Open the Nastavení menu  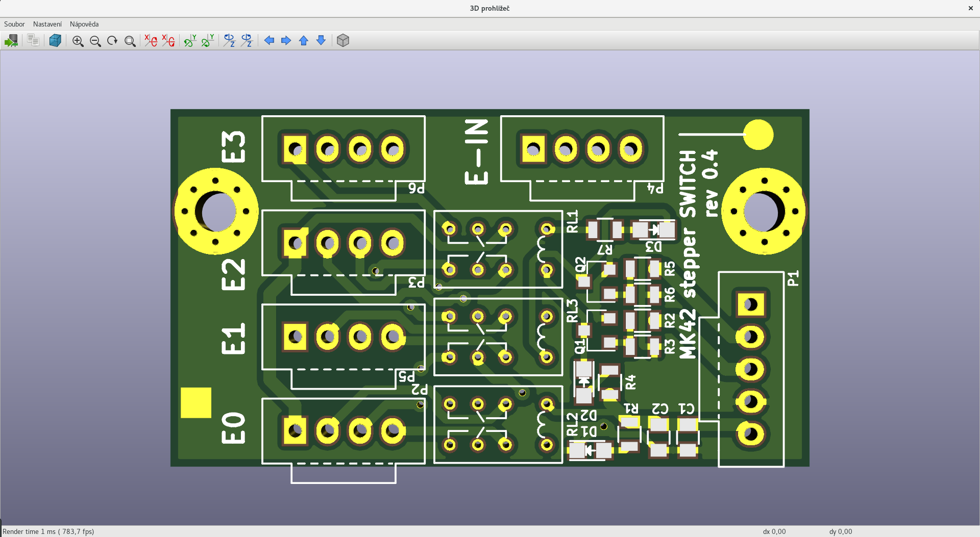coord(47,24)
